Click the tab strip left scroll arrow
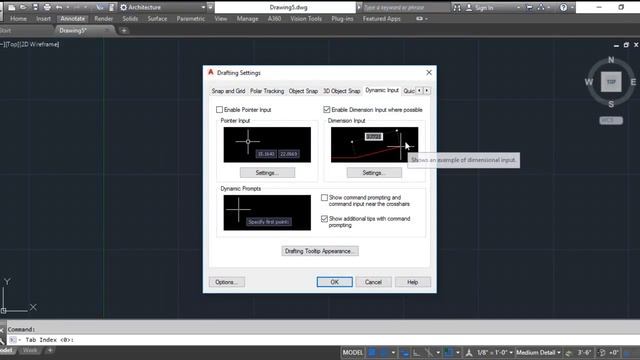The height and width of the screenshot is (360, 640). coord(419,91)
